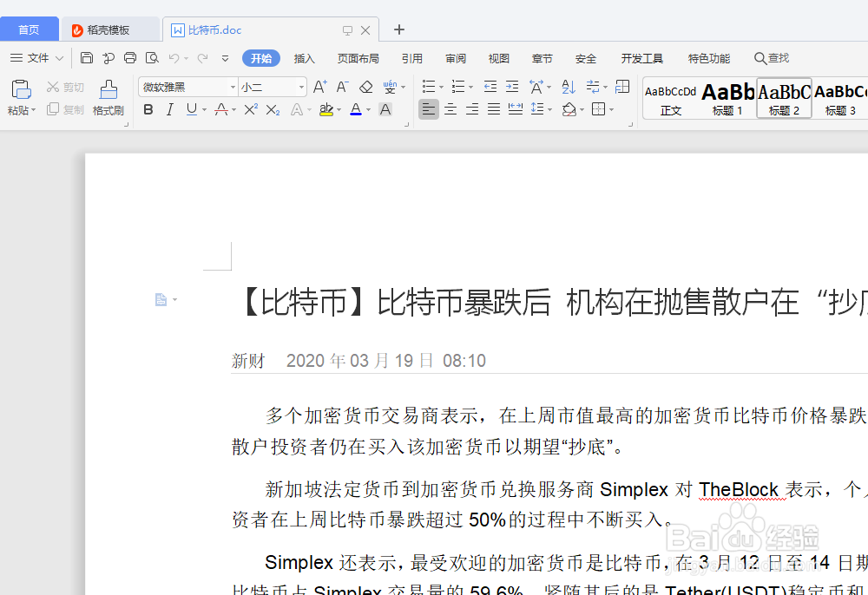Click the Superscript X² icon
The image size is (868, 595).
(251, 109)
